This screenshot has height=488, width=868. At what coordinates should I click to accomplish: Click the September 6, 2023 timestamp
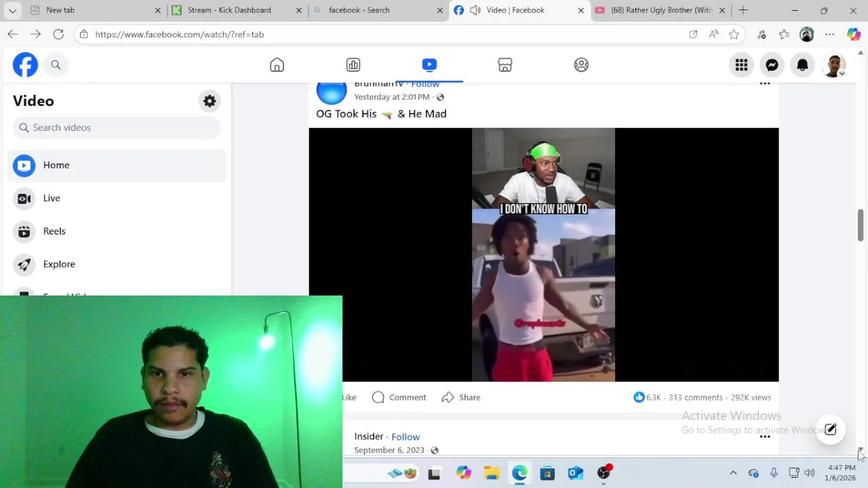389,450
